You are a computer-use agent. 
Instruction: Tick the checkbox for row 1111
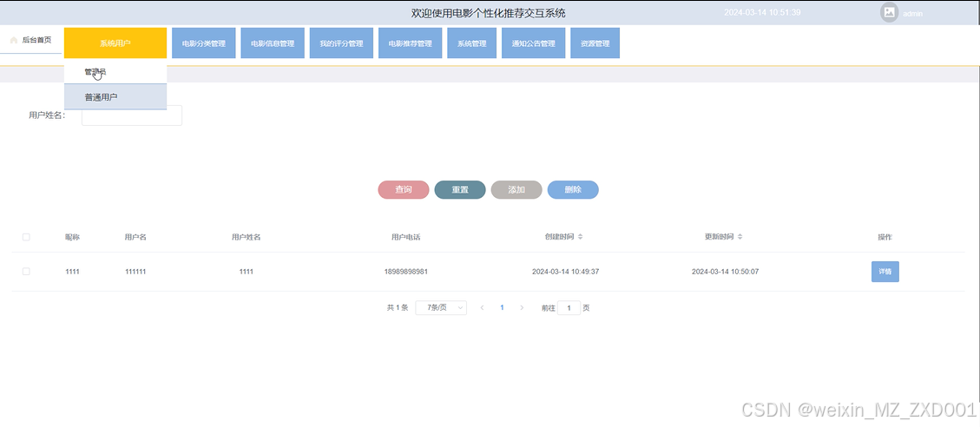click(26, 272)
